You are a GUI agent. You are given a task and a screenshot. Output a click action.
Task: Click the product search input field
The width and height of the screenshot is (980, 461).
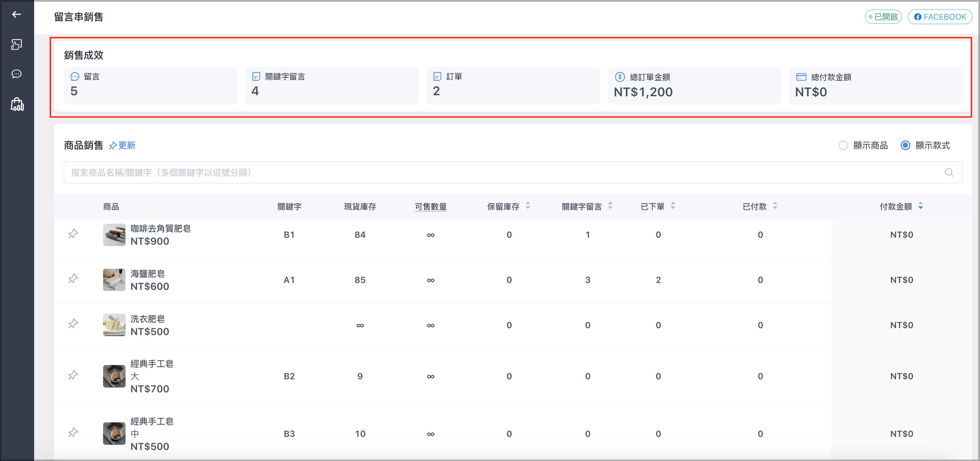(513, 173)
